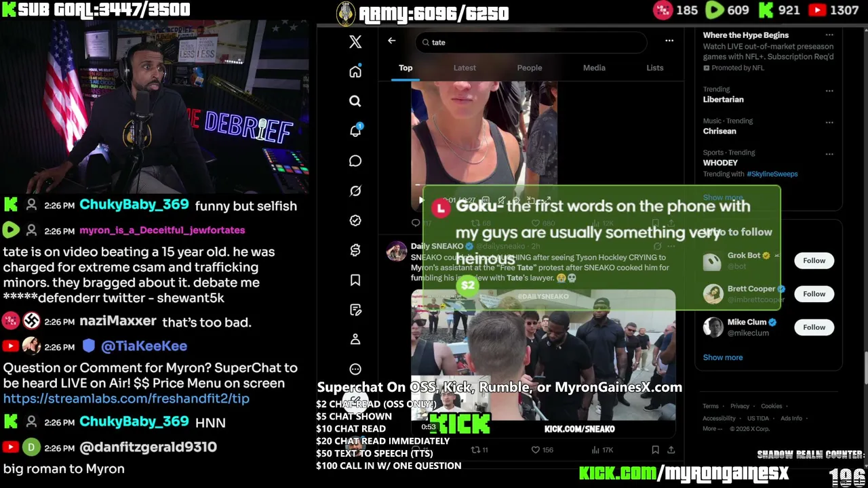Open more options for Libertarian trend

[829, 91]
